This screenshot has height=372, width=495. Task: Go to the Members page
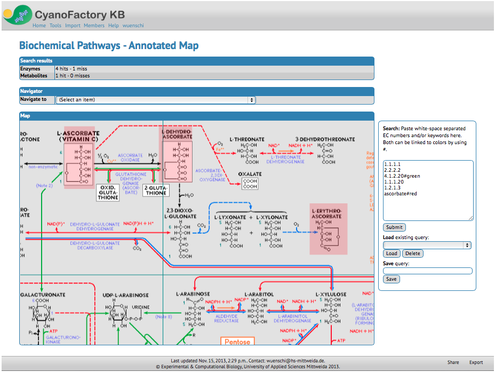pyautogui.click(x=94, y=26)
